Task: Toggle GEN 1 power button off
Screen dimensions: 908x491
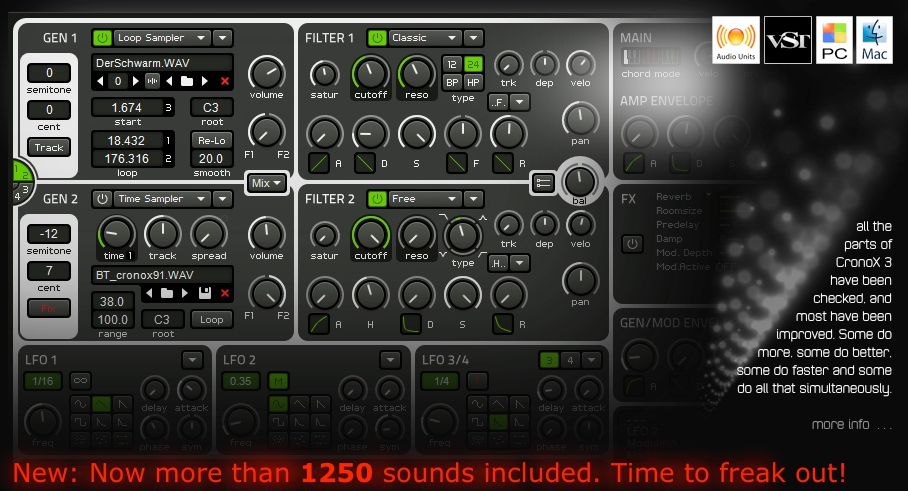Action: [102, 38]
